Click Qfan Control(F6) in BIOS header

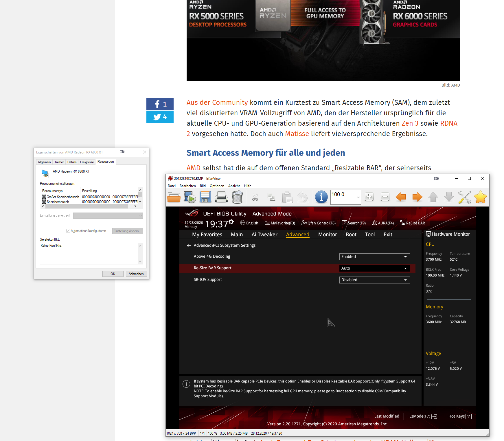tap(319, 223)
